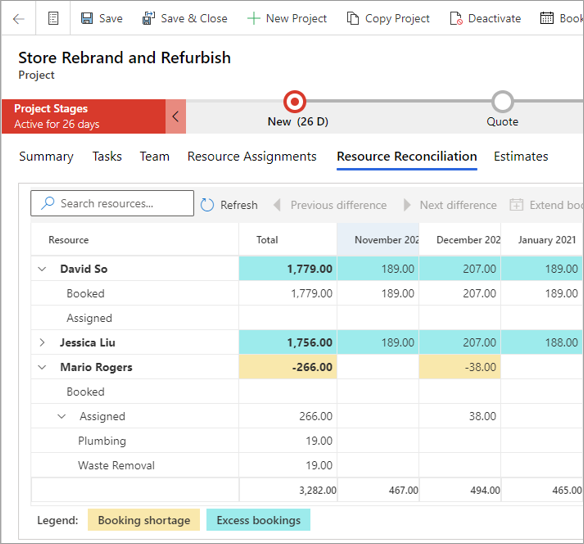The width and height of the screenshot is (584, 544).
Task: Click the Next difference button label
Action: (x=458, y=205)
